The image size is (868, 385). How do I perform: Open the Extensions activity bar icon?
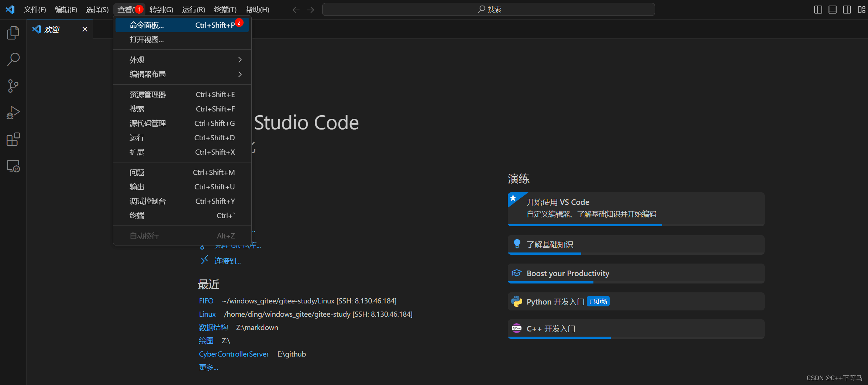tap(13, 139)
